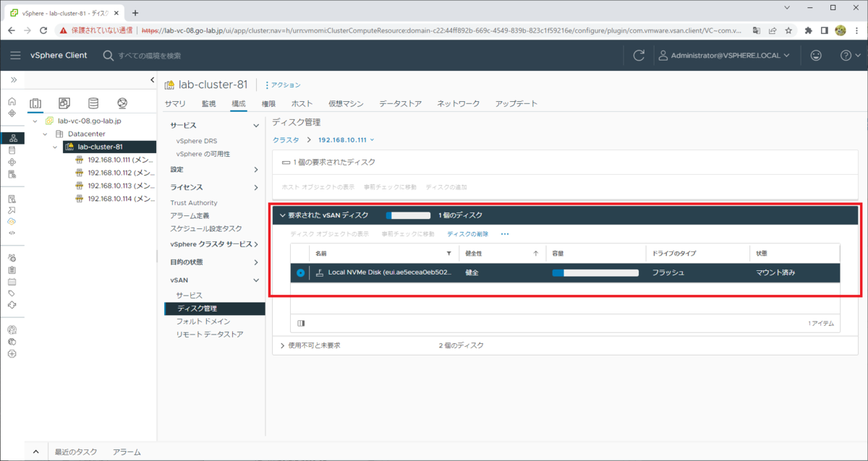Select host 192.168.10.114 in inventory tree
Screen dimensions: 868x461
click(x=115, y=199)
